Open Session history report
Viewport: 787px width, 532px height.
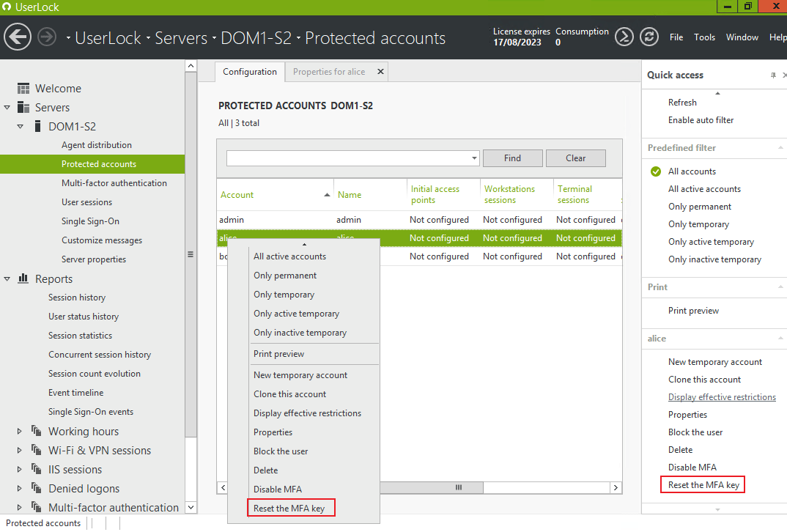[x=77, y=298]
